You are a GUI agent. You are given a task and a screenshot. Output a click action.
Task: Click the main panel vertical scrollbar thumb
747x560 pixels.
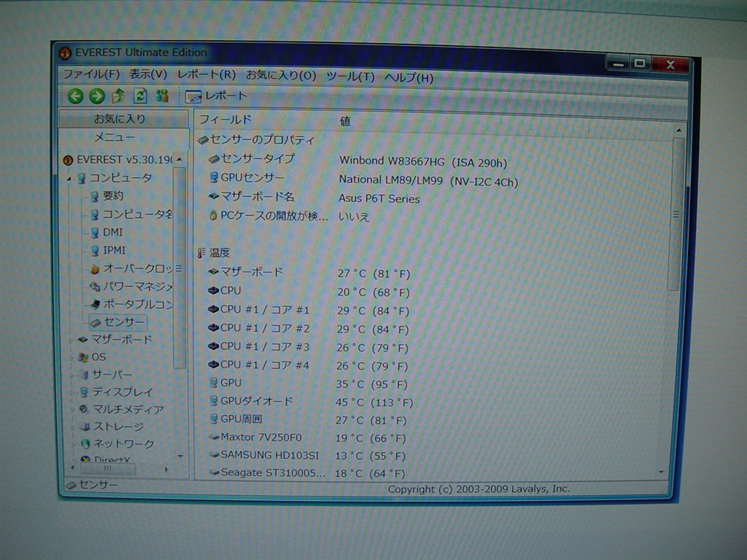pos(676,214)
